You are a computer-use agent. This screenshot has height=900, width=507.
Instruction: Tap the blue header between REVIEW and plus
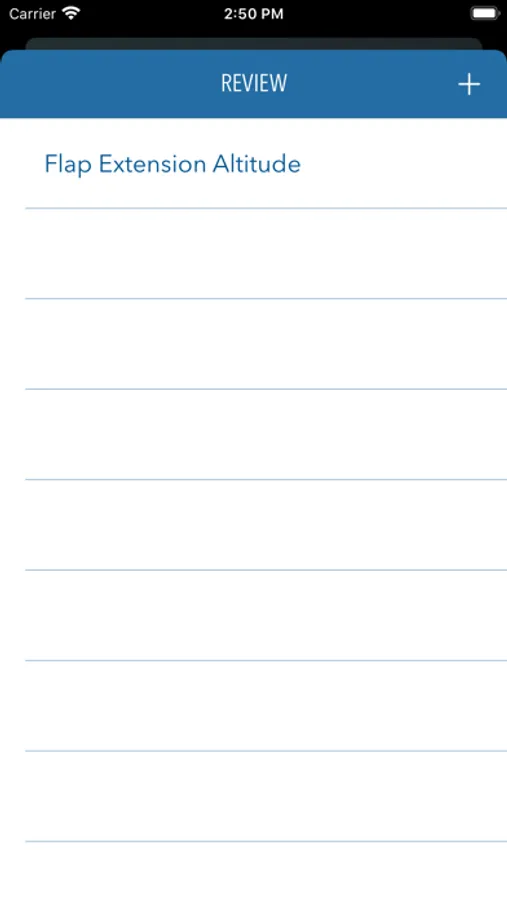(372, 84)
